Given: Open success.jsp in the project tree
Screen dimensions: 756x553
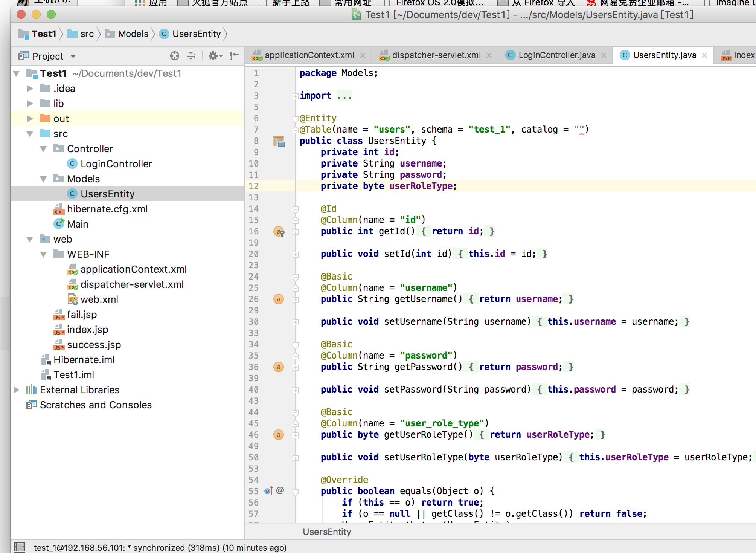Looking at the screenshot, I should tap(94, 345).
